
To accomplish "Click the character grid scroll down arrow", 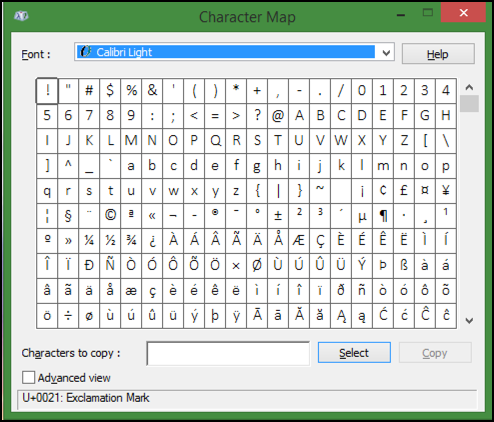I will [469, 321].
